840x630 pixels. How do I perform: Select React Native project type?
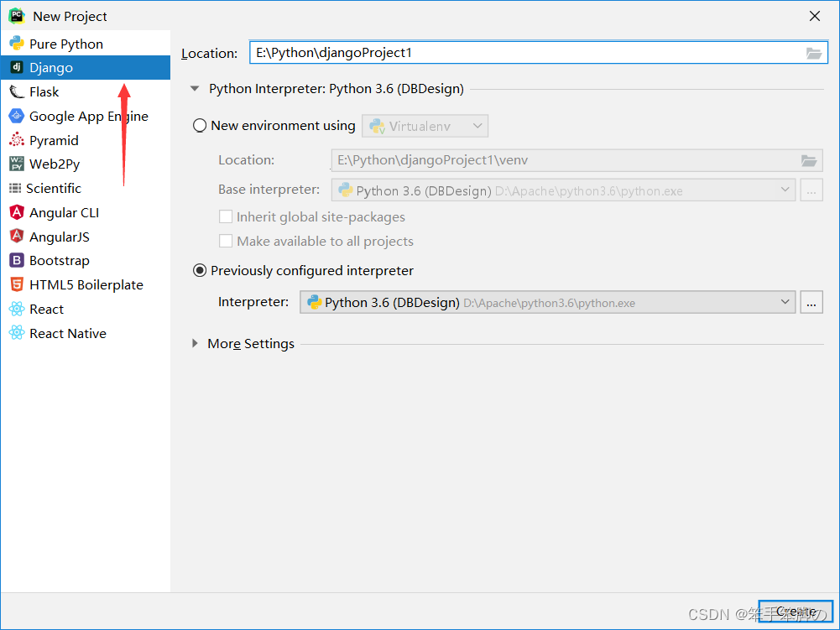click(x=86, y=333)
